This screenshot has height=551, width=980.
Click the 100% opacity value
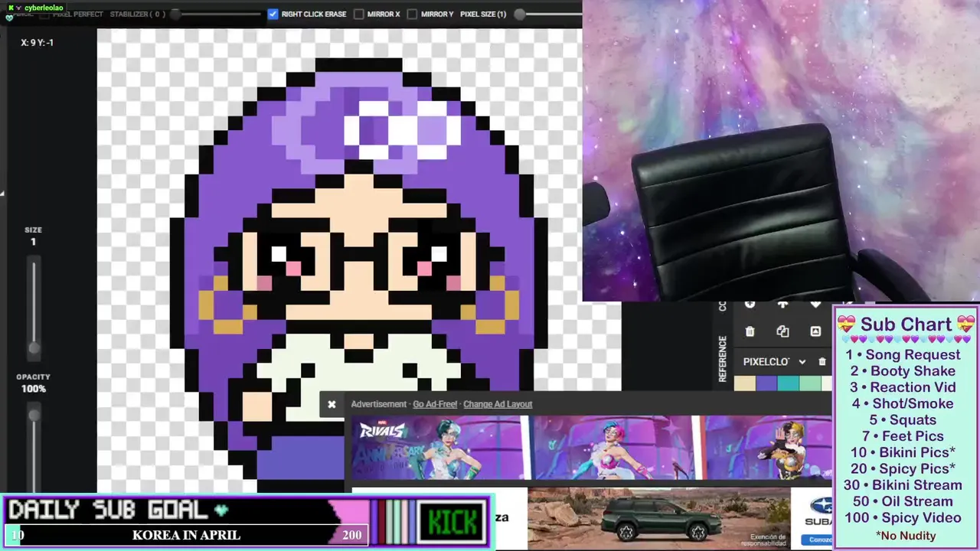point(34,389)
